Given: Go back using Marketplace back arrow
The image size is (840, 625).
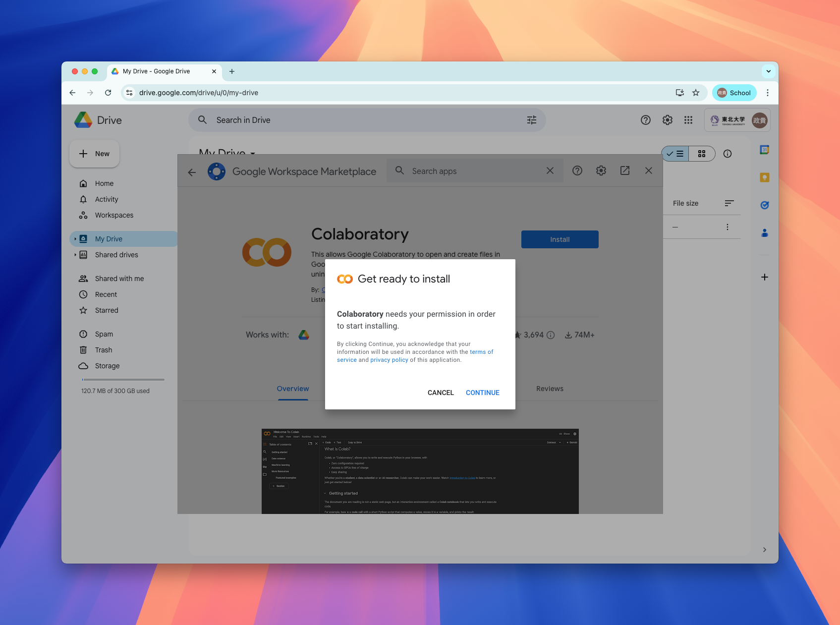Looking at the screenshot, I should [192, 172].
